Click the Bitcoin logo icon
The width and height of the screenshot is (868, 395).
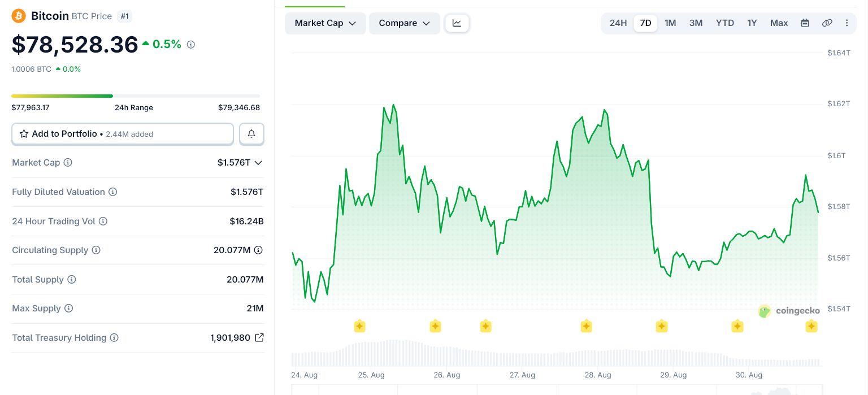(x=19, y=16)
